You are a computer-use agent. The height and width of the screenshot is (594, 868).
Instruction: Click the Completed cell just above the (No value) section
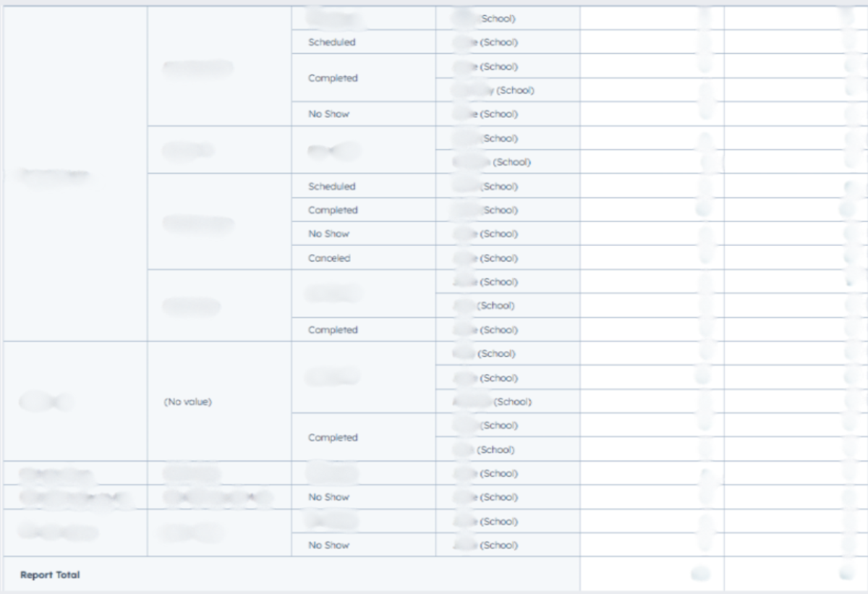pyautogui.click(x=333, y=329)
